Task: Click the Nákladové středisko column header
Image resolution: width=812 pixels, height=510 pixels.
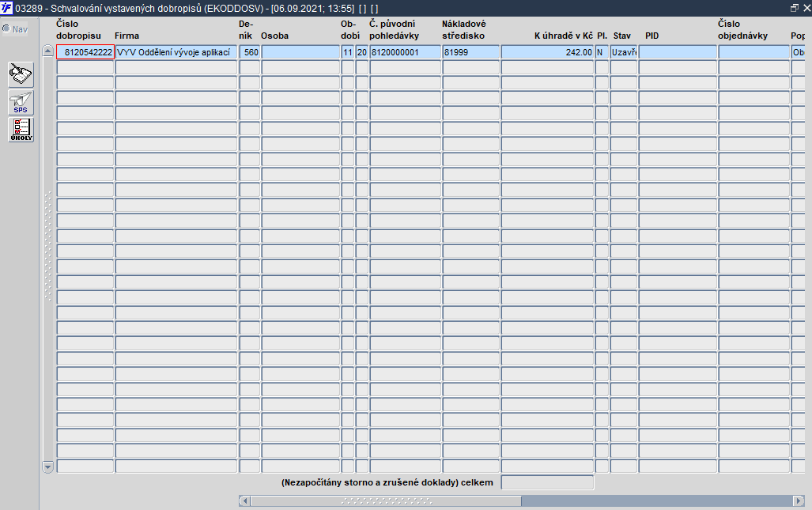Action: click(464, 29)
